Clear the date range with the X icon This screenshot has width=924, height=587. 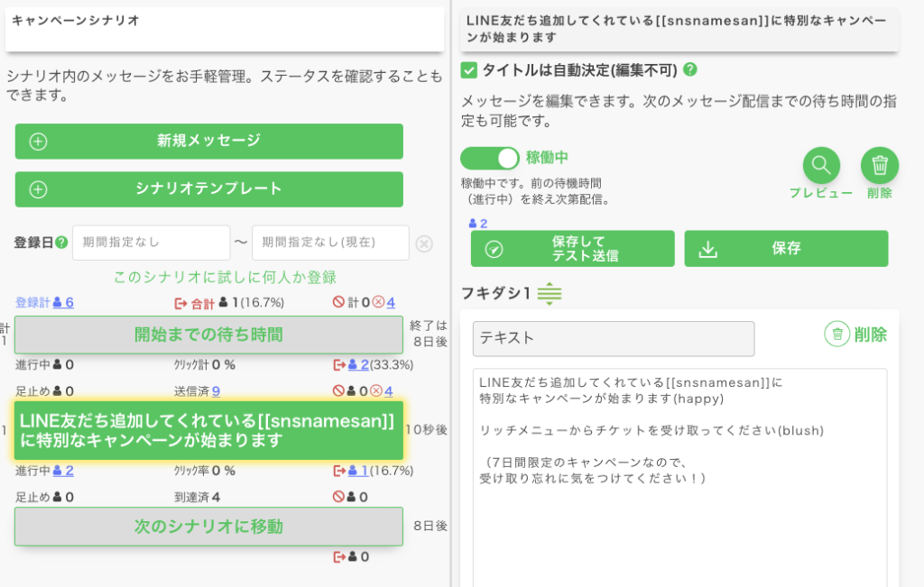coord(424,243)
